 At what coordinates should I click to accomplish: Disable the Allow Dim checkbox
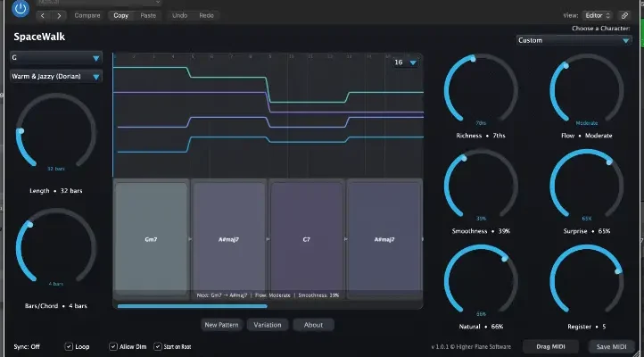tap(113, 346)
